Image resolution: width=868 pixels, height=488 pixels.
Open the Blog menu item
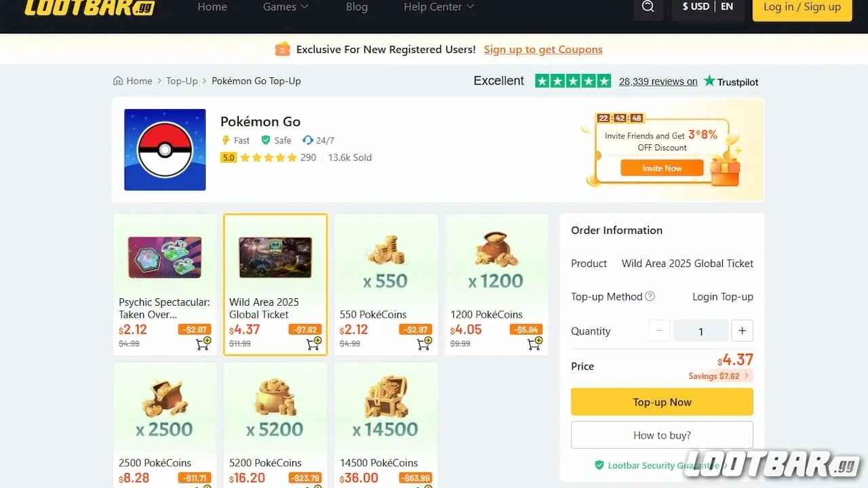357,7
